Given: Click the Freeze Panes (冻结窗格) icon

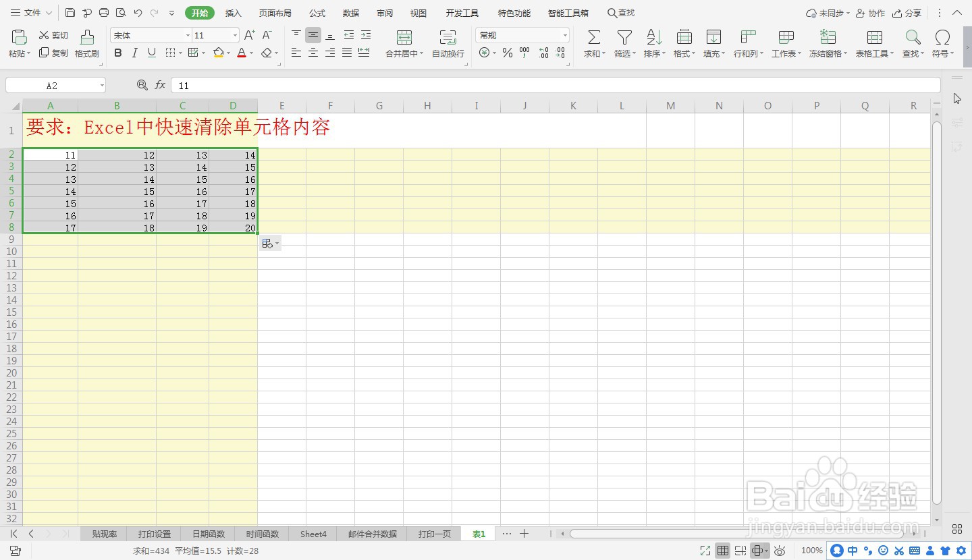Looking at the screenshot, I should (x=828, y=38).
